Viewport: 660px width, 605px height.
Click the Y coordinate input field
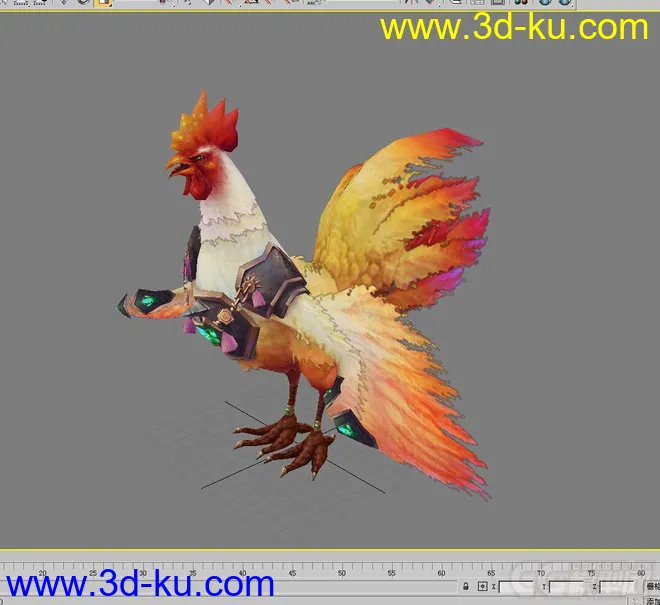(x=566, y=586)
